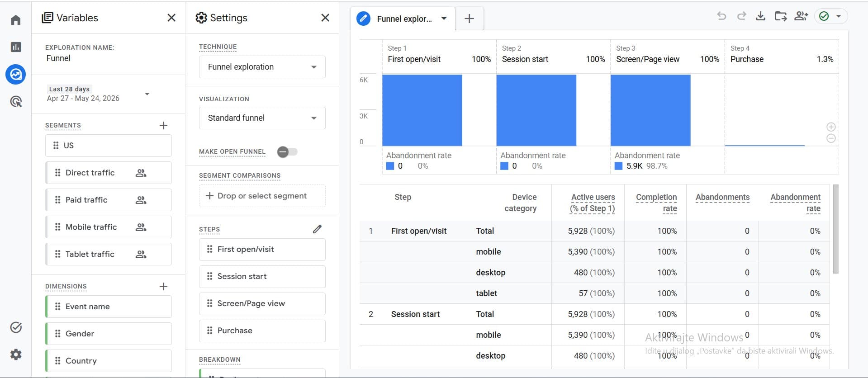This screenshot has height=378, width=868.
Task: Click people icon on Mobile traffic segment
Action: [141, 227]
